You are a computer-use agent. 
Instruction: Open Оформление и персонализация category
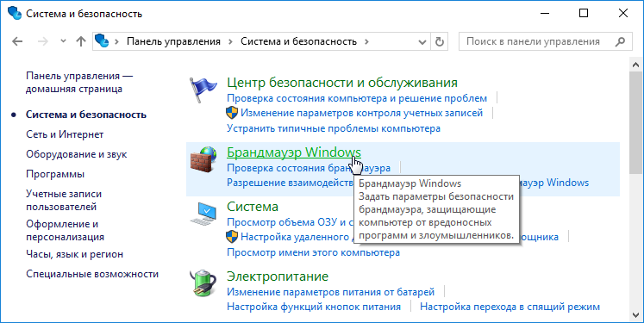click(65, 230)
